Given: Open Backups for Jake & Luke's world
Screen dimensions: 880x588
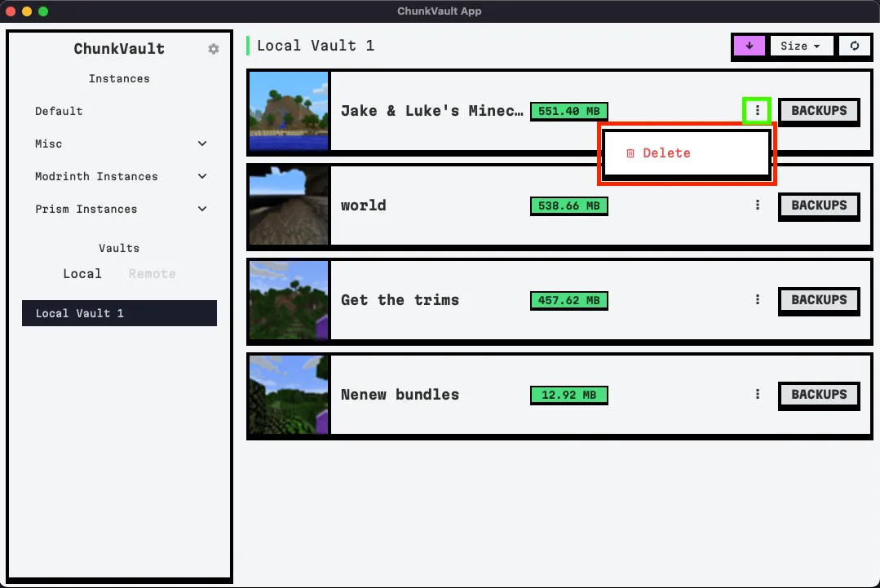Looking at the screenshot, I should (x=819, y=111).
